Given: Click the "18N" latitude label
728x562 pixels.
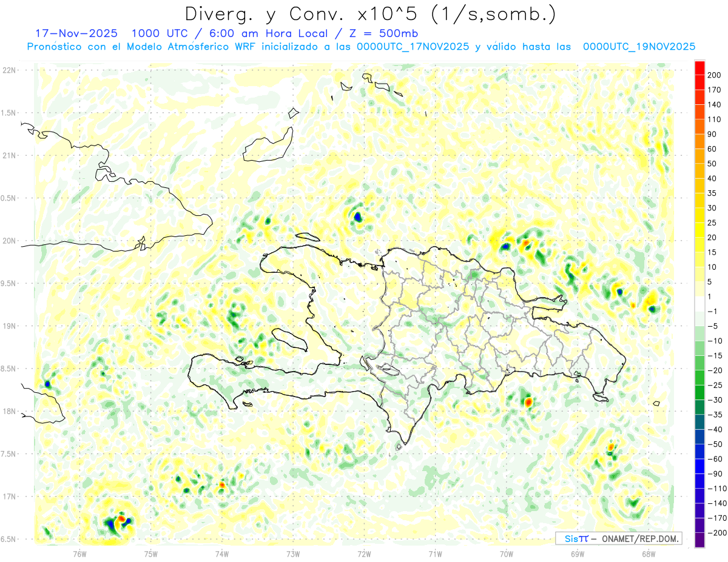Looking at the screenshot, I should click(x=9, y=411).
